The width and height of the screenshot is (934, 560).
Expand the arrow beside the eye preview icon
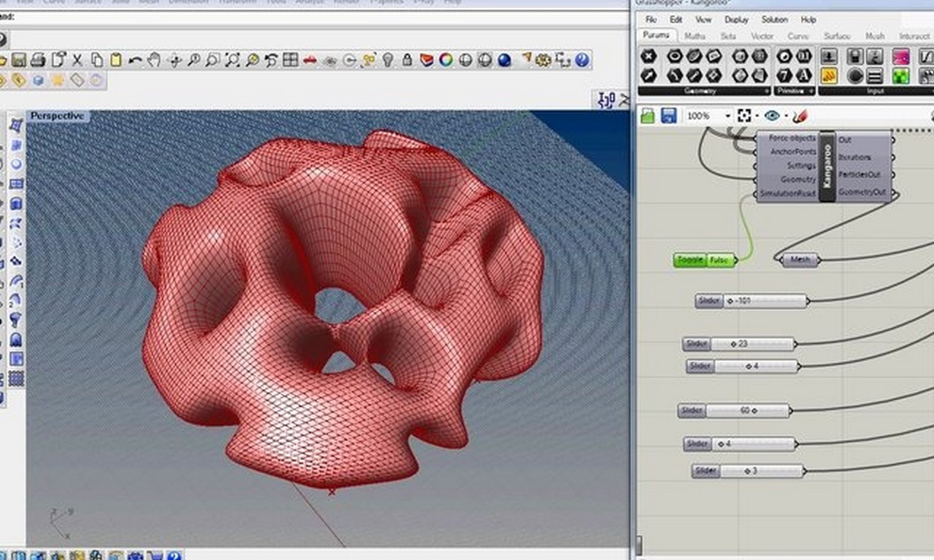[x=786, y=116]
